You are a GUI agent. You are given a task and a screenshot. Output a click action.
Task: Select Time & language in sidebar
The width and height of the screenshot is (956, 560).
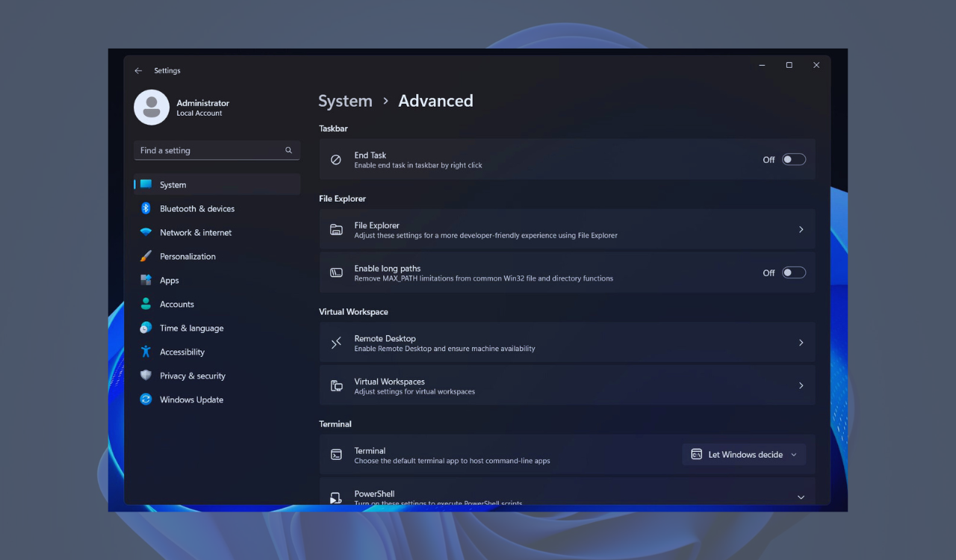coord(191,328)
